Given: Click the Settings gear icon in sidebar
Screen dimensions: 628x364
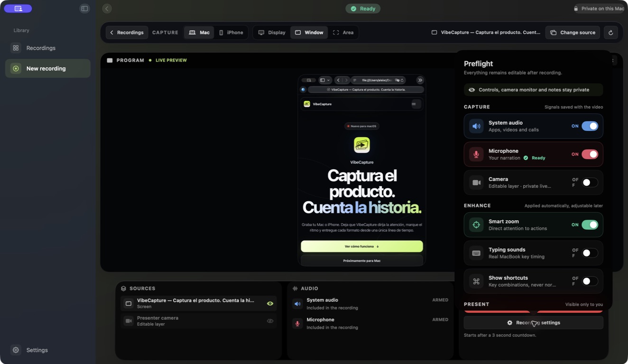Looking at the screenshot, I should [16, 350].
